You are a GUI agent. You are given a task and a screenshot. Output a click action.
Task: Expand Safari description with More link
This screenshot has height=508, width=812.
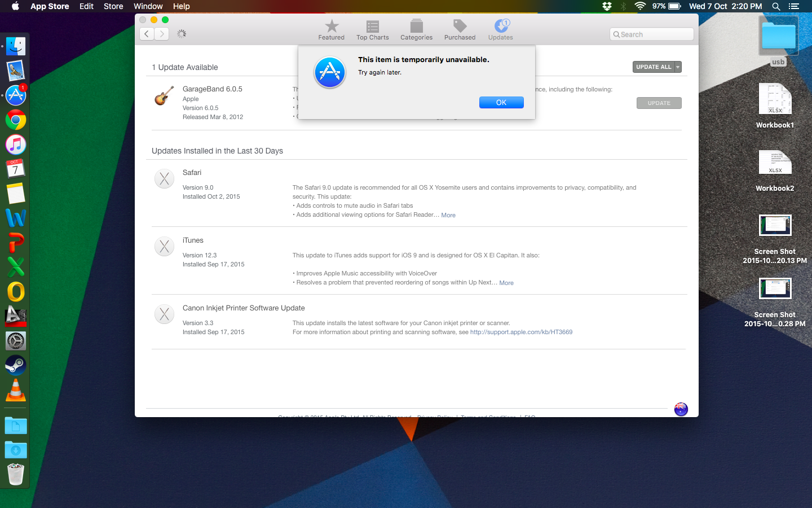(x=448, y=215)
